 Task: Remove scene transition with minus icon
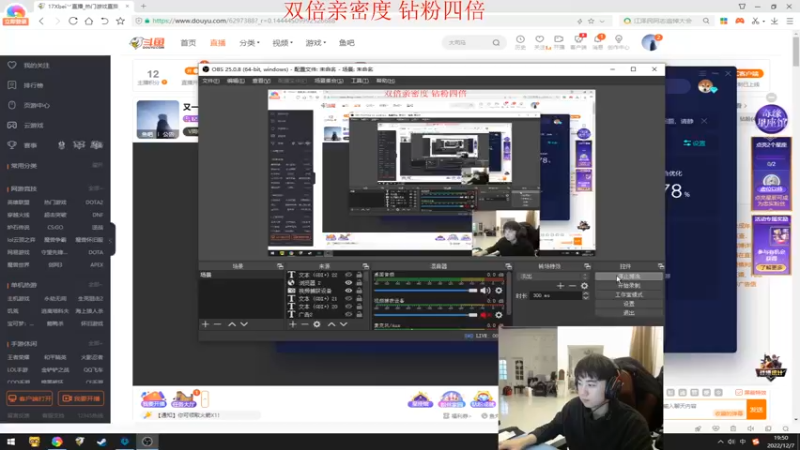pos(572,286)
